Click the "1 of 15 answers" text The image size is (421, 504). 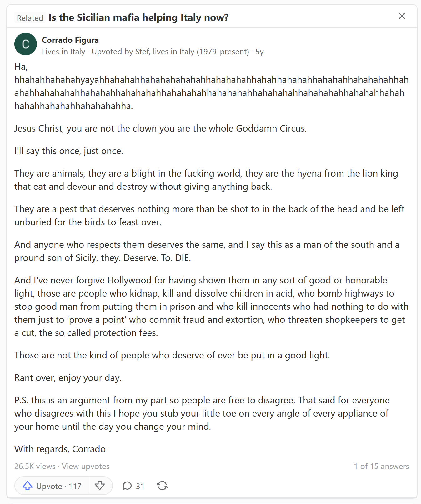(381, 466)
